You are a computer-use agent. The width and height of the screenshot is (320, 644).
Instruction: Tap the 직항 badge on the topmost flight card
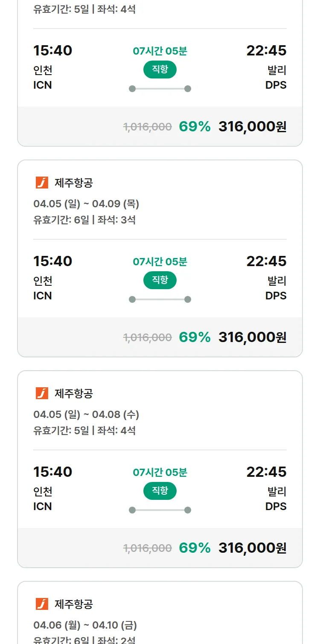160,70
